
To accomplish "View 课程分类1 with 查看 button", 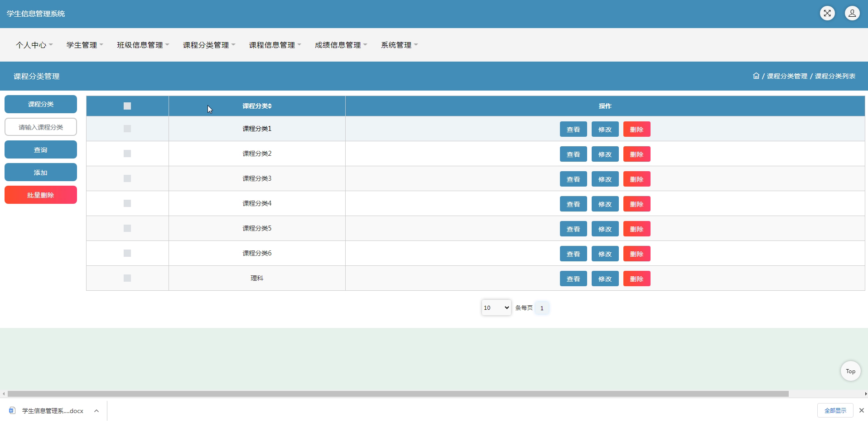I will pos(574,129).
